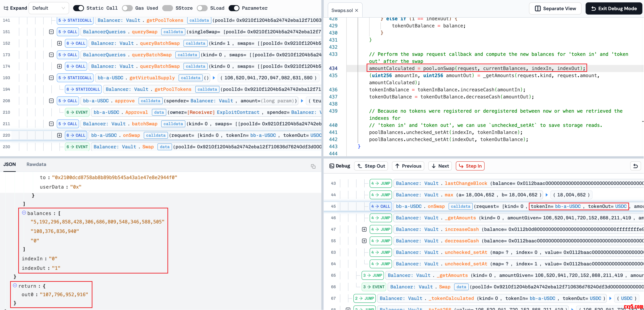The image size is (644, 310).
Task: Open the Default dropdown
Action: 49,8
